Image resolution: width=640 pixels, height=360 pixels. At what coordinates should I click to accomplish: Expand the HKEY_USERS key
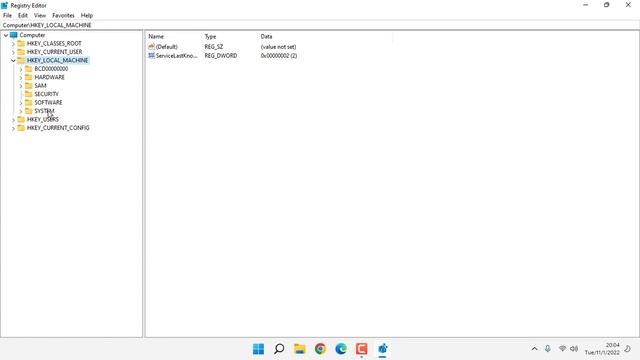[13, 120]
